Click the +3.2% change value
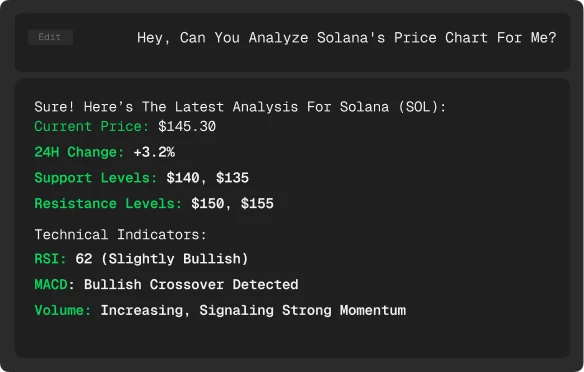584x372 pixels. pyautogui.click(x=154, y=152)
